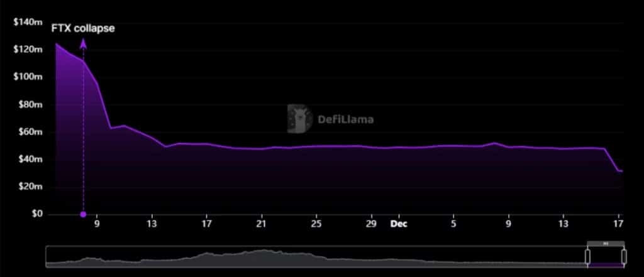Click the $40m y-axis label

coord(30,159)
